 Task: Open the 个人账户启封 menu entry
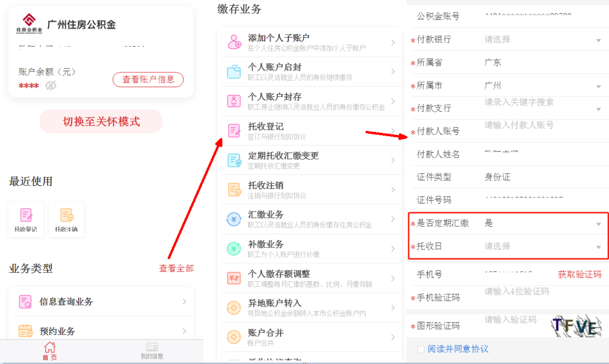[312, 72]
